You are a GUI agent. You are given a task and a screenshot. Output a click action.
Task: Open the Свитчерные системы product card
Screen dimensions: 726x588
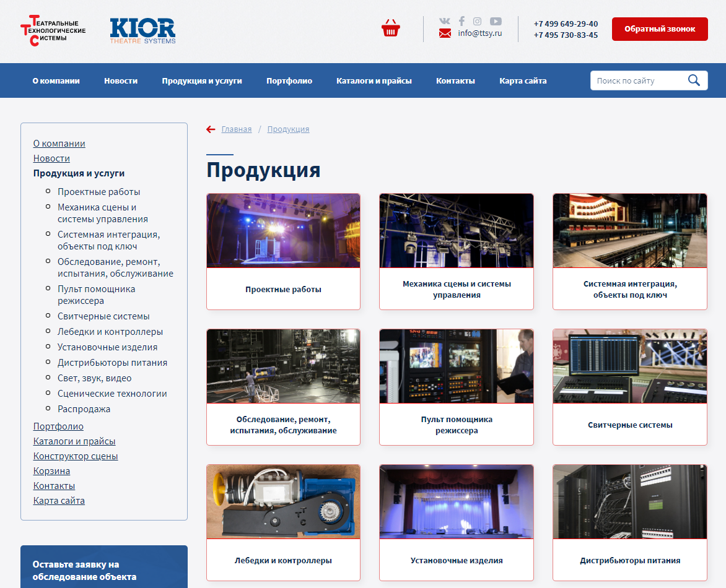(630, 387)
